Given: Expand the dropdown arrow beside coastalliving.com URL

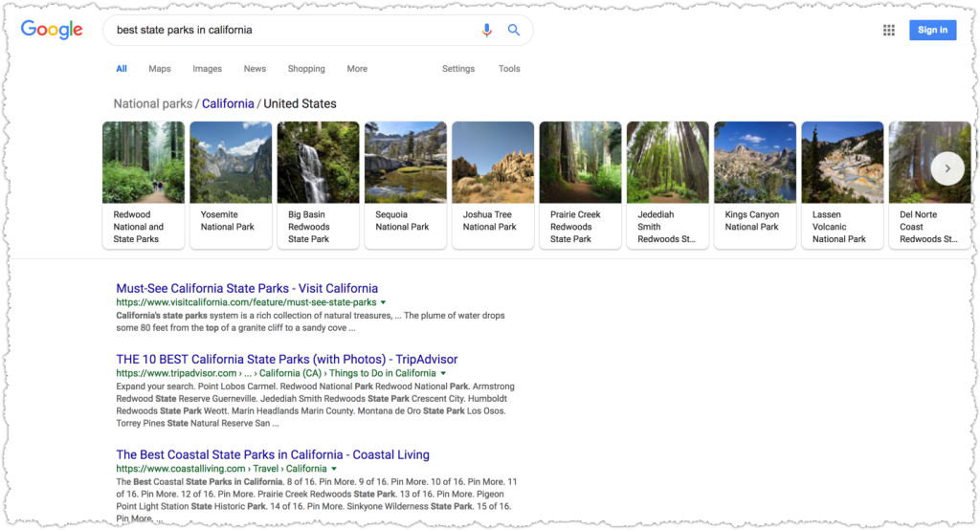Looking at the screenshot, I should 334,469.
